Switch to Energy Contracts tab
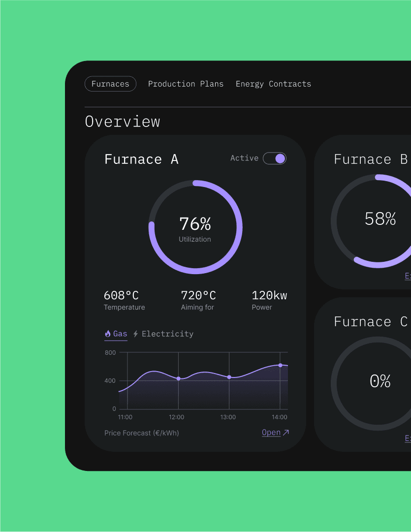The height and width of the screenshot is (532, 411). [x=273, y=84]
